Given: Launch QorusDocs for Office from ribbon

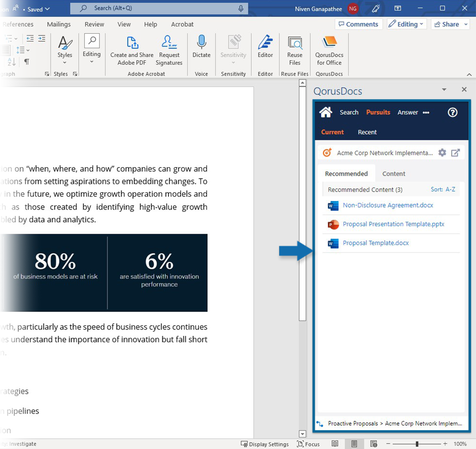Looking at the screenshot, I should 329,50.
